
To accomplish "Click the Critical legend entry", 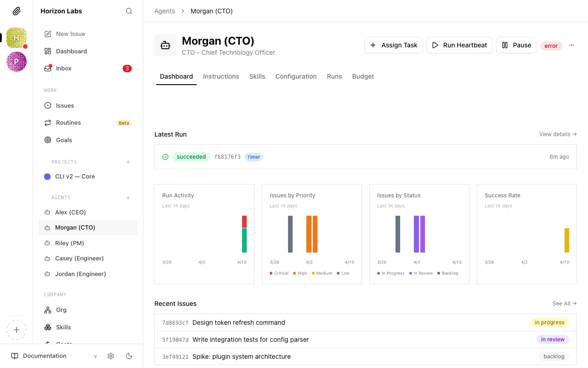I will [x=279, y=273].
